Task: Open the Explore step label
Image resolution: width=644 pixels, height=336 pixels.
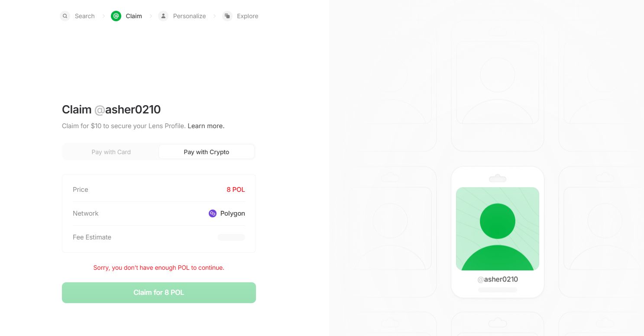Action: (247, 16)
